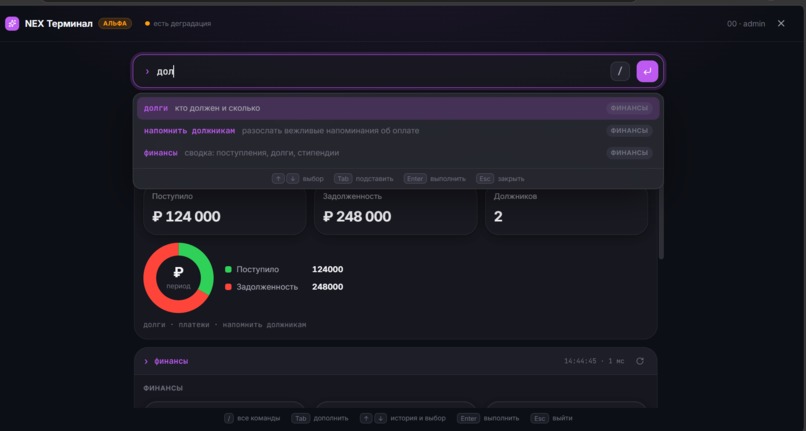Click the 'долги' quick command link below the chart

click(x=154, y=325)
